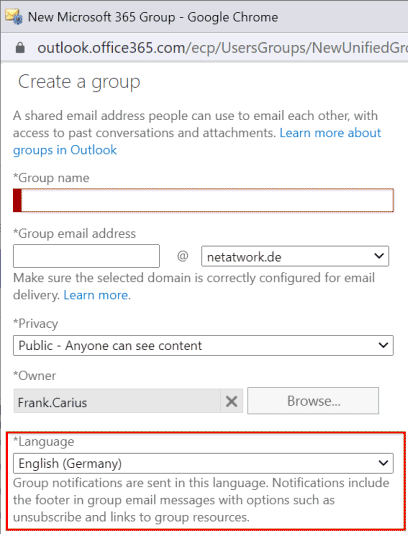This screenshot has width=408, height=534.
Task: Click the Frank.Carius owner field
Action: pyautogui.click(x=117, y=401)
